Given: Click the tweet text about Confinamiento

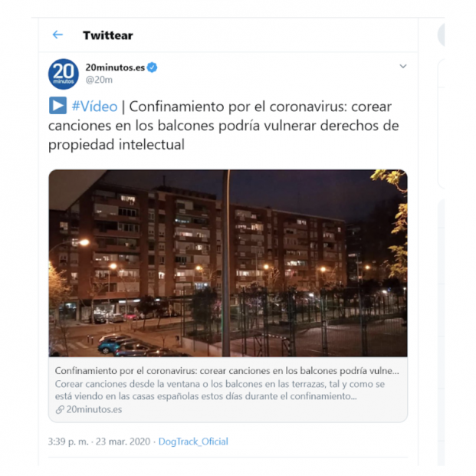Looking at the screenshot, I should 223,126.
